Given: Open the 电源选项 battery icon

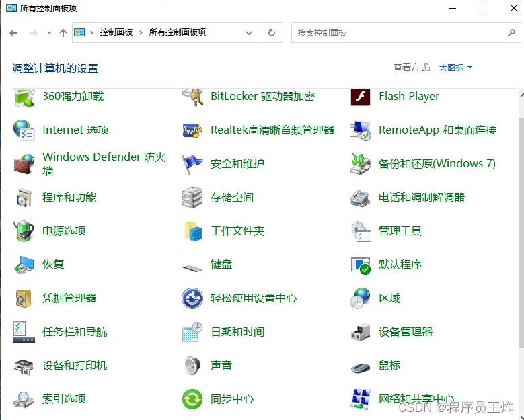Looking at the screenshot, I should tap(24, 231).
